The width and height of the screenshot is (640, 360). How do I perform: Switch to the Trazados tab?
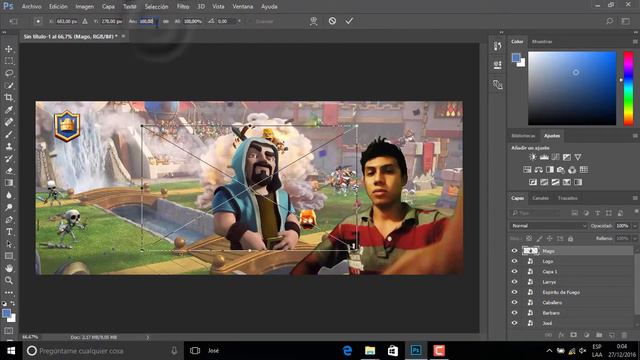pyautogui.click(x=568, y=198)
